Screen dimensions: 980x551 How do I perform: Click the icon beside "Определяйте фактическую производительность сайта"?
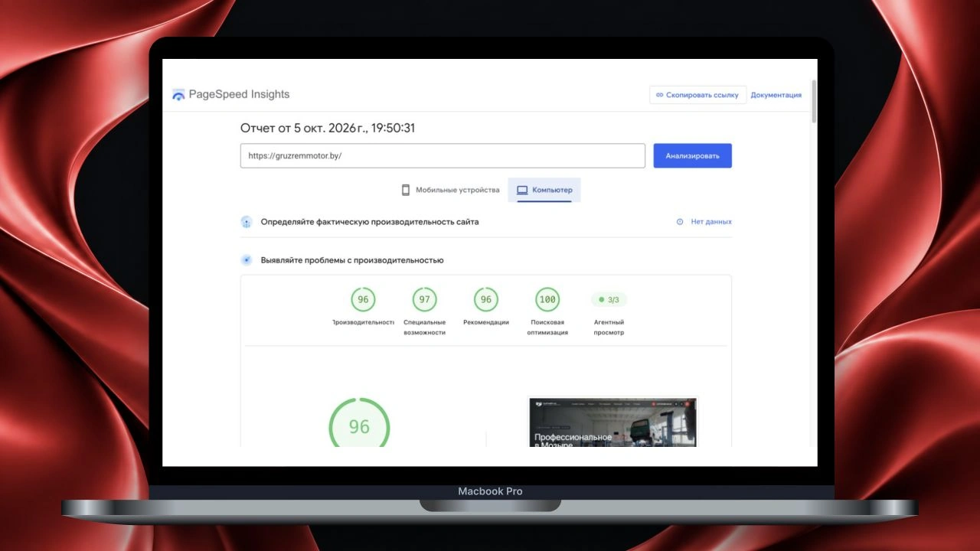[247, 222]
